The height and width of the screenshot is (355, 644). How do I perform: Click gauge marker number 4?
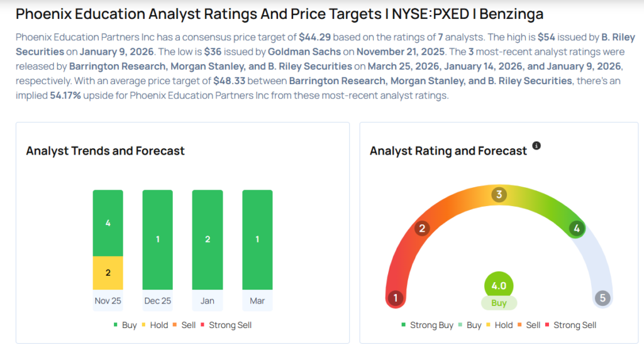(576, 229)
